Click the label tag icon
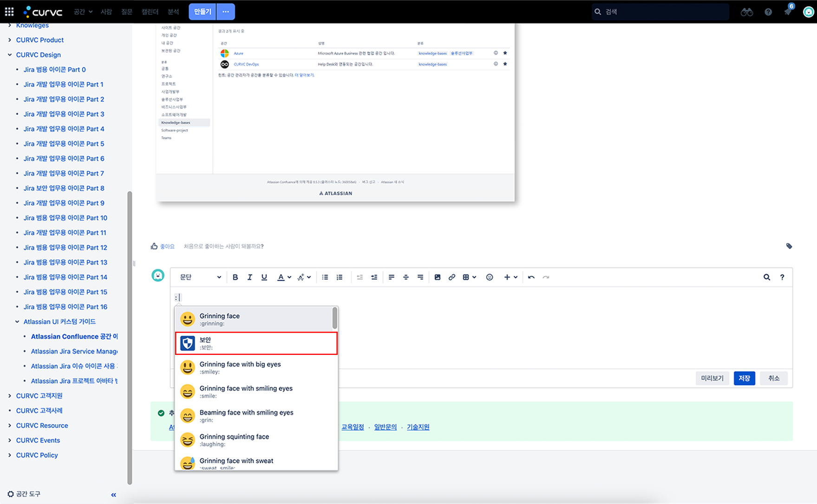Viewport: 817px width, 504px height. [x=789, y=246]
